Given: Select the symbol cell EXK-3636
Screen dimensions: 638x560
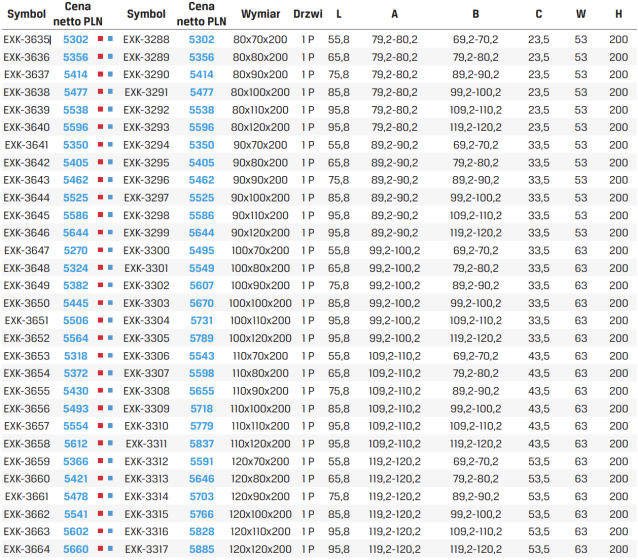Looking at the screenshot, I should 26,57.
